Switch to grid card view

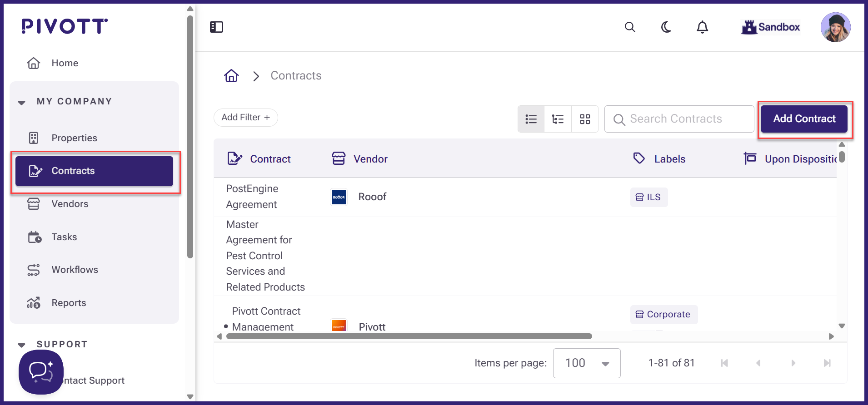click(585, 119)
